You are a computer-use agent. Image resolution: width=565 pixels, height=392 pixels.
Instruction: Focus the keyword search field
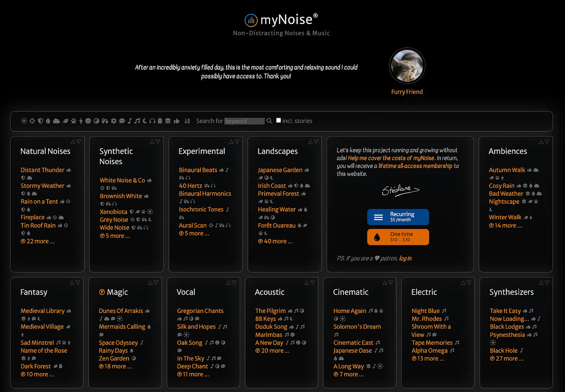click(245, 121)
